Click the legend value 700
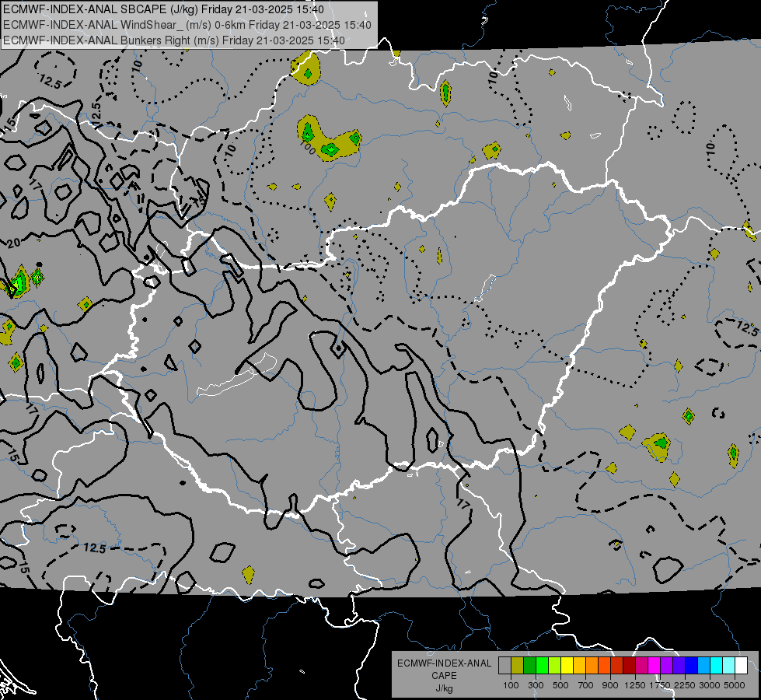The width and height of the screenshot is (761, 700). tap(586, 685)
